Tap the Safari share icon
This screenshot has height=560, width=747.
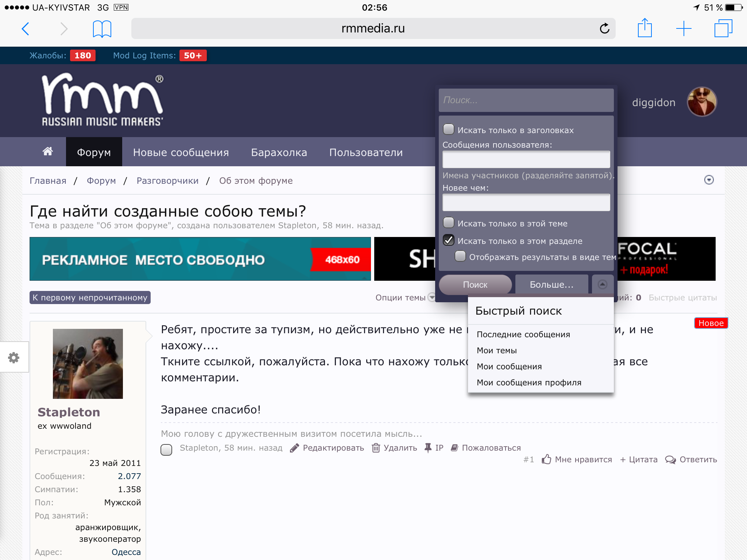click(645, 28)
